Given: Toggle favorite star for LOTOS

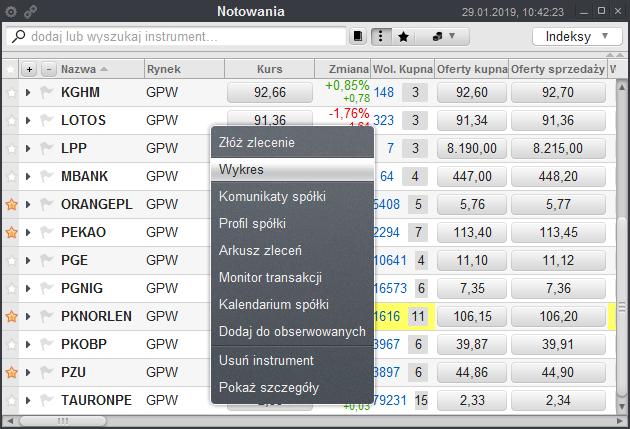Looking at the screenshot, I should point(11,120).
